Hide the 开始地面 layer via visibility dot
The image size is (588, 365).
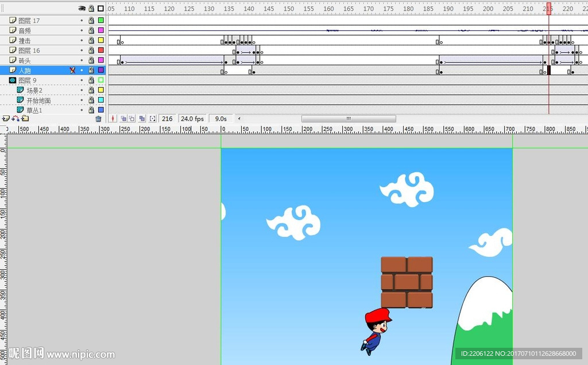pyautogui.click(x=82, y=100)
